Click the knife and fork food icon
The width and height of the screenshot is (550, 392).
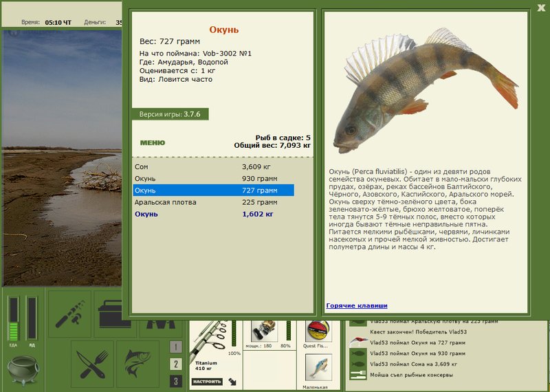(x=92, y=364)
